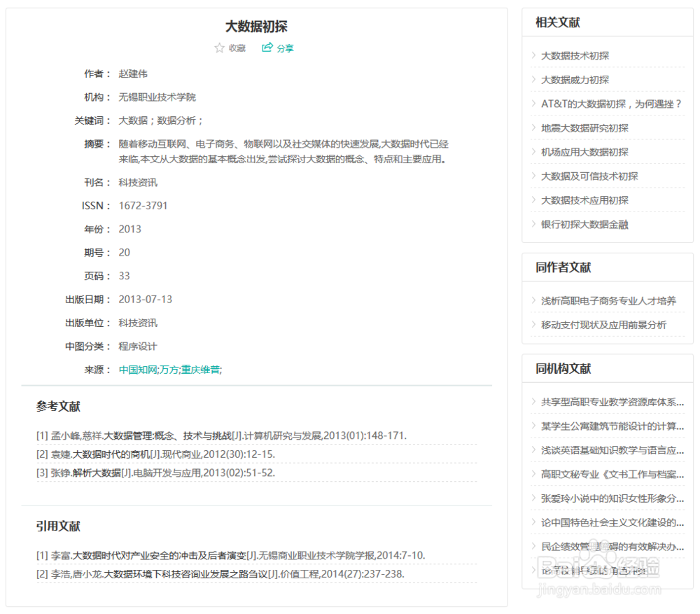The height and width of the screenshot is (614, 700).
Task: Click the 相关文献 panel heading
Action: pos(558,22)
